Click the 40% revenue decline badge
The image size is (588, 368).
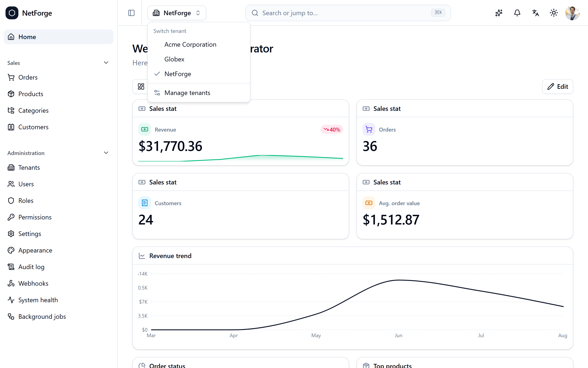pyautogui.click(x=332, y=129)
